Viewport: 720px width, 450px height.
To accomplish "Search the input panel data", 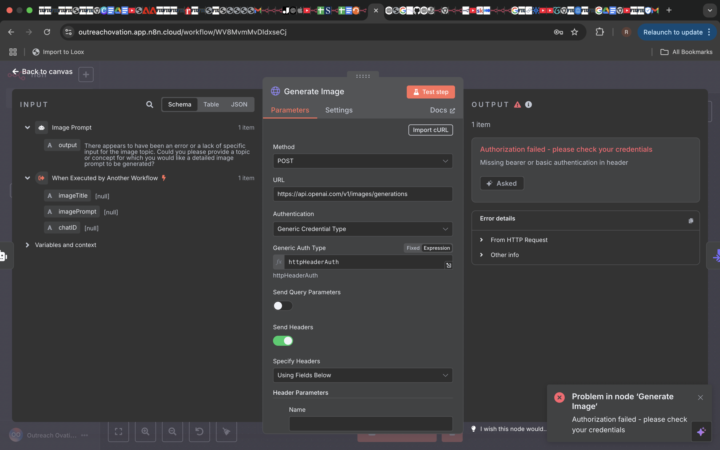I will click(x=149, y=105).
